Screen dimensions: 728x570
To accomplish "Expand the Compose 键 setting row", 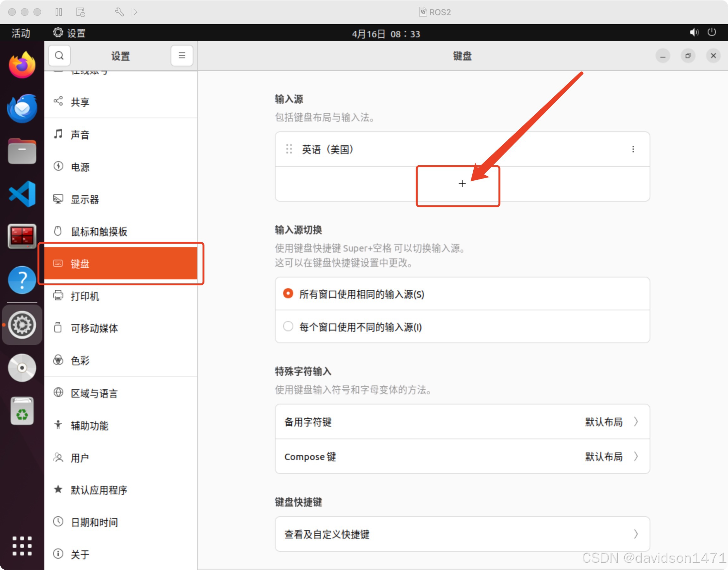I will [462, 457].
